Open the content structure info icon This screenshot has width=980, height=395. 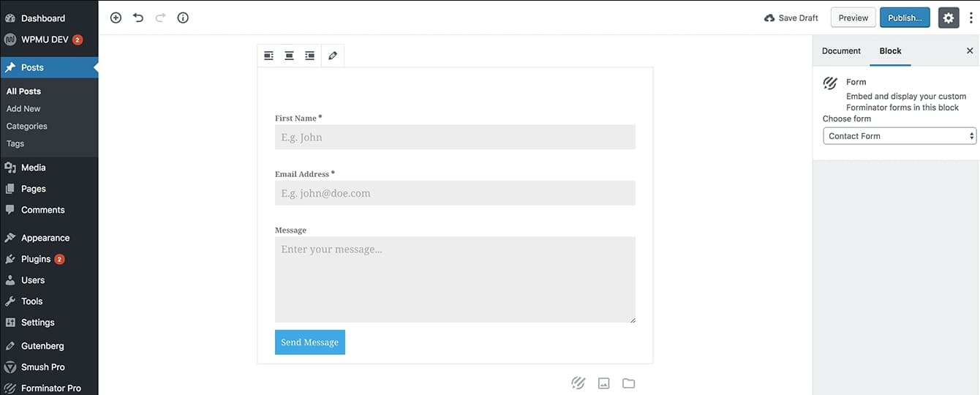tap(183, 18)
